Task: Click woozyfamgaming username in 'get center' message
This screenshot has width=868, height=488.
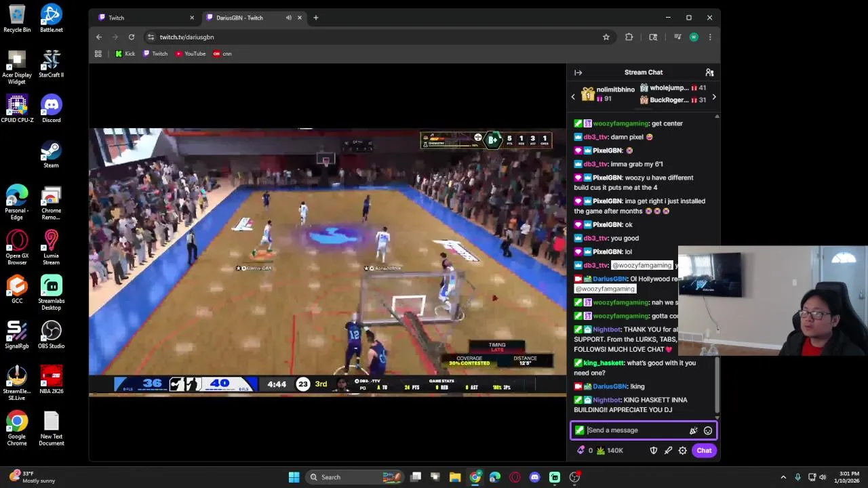Action: coord(620,123)
